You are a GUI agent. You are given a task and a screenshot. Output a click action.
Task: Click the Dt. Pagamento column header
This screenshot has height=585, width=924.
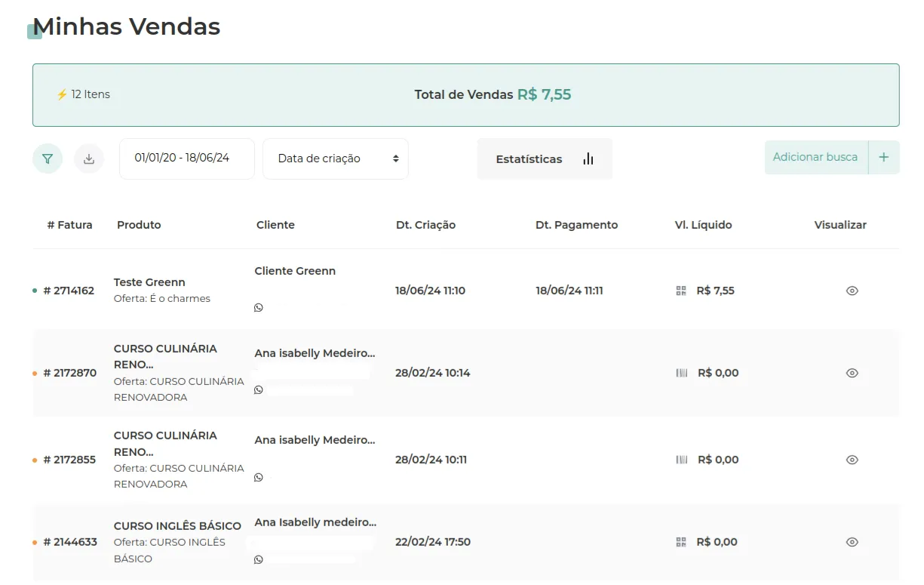click(576, 225)
